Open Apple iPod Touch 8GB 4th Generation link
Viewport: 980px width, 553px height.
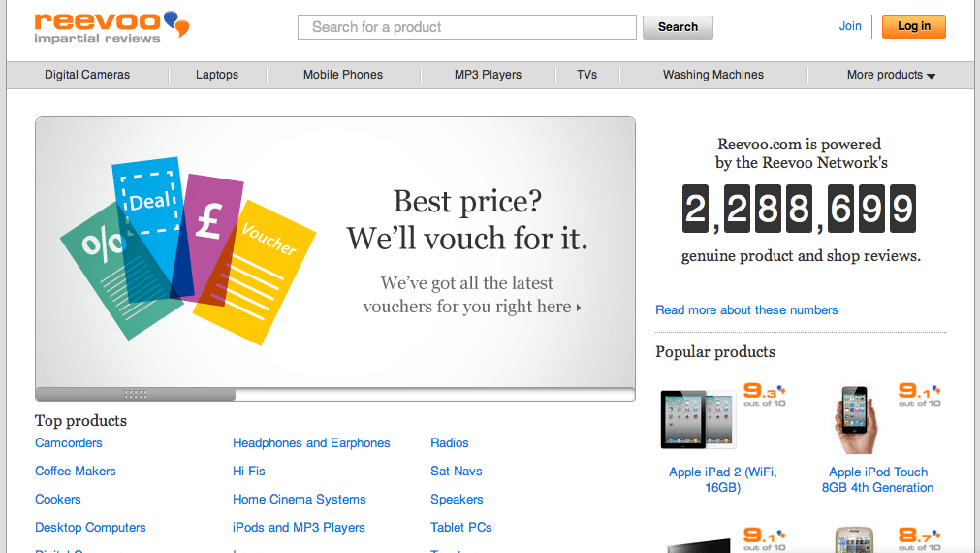[877, 480]
